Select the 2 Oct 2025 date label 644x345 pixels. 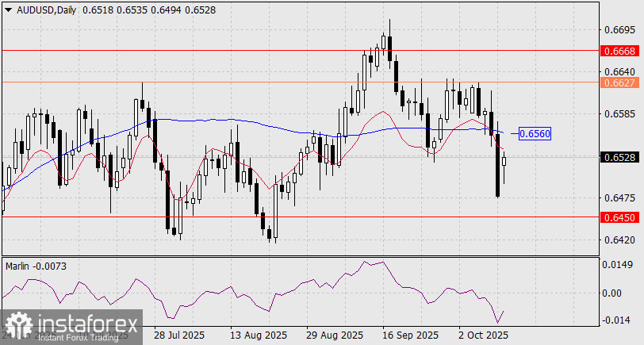pyautogui.click(x=484, y=335)
